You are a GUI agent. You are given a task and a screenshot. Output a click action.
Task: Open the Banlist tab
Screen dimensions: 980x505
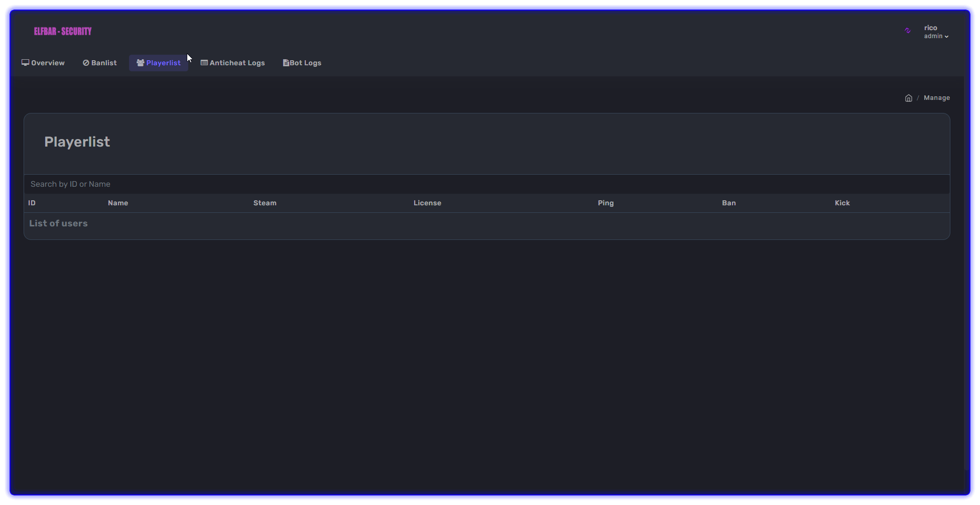coord(103,62)
